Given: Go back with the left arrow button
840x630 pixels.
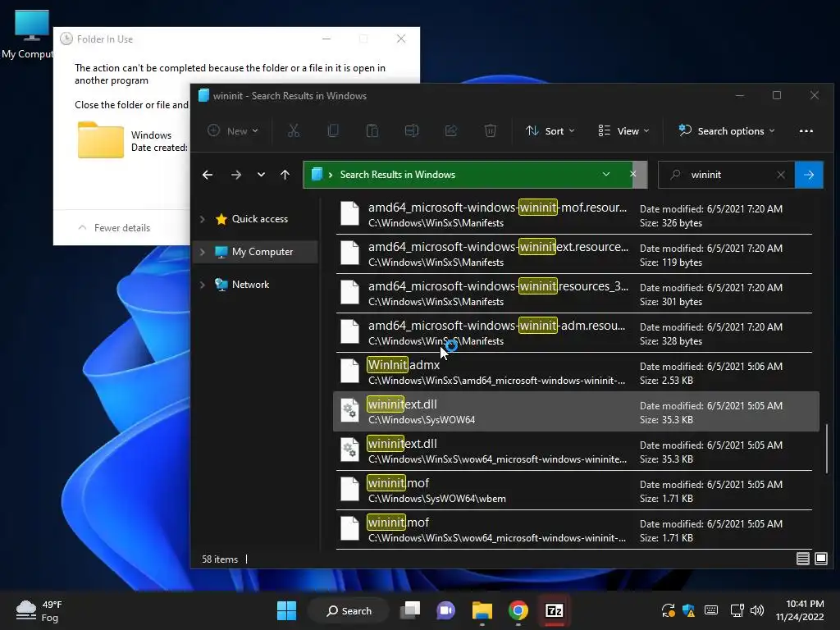Looking at the screenshot, I should pyautogui.click(x=208, y=175).
